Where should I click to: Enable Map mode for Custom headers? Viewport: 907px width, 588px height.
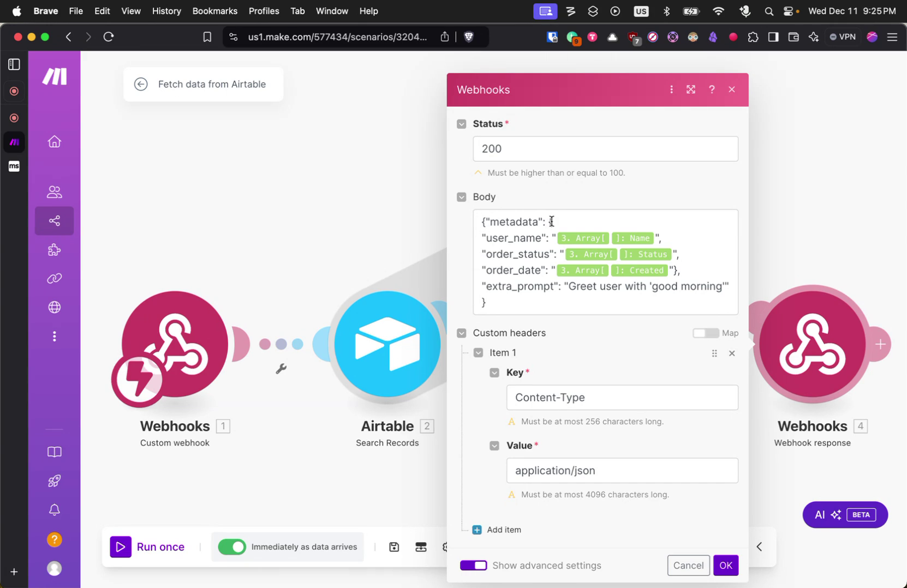[707, 333]
